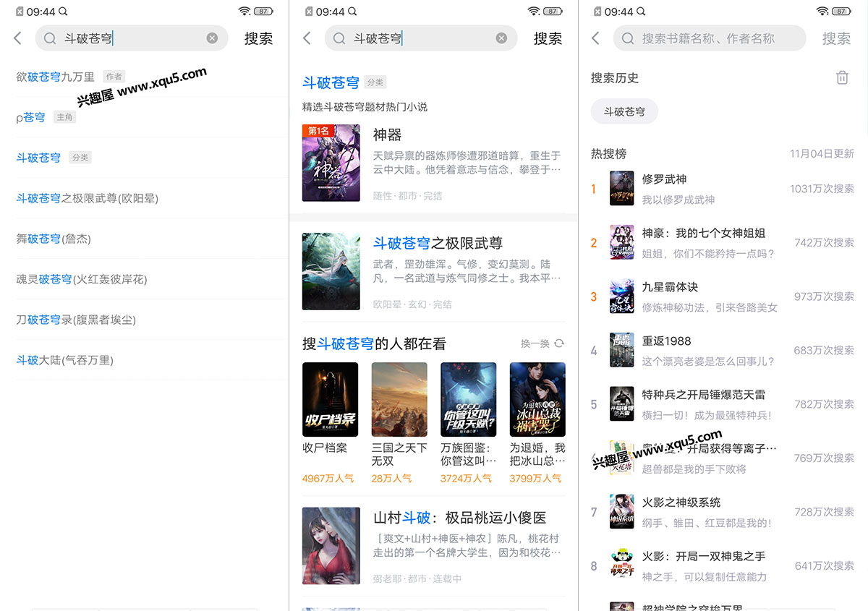Open cover icon of 火影：开局一双神鬼之手
The image size is (868, 611).
coord(622,565)
